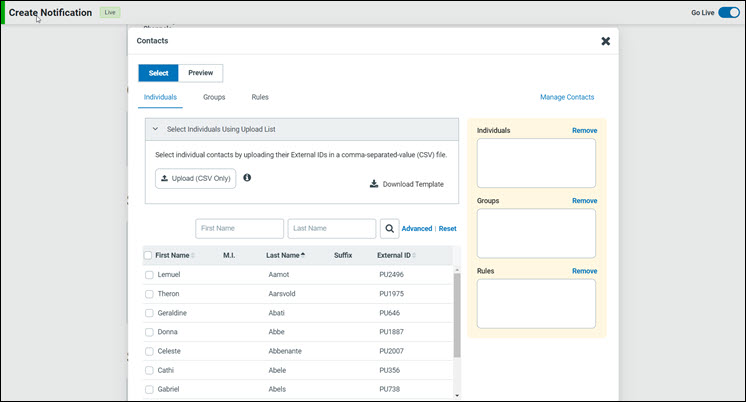
Task: Switch to the Rules tab
Action: pos(260,97)
